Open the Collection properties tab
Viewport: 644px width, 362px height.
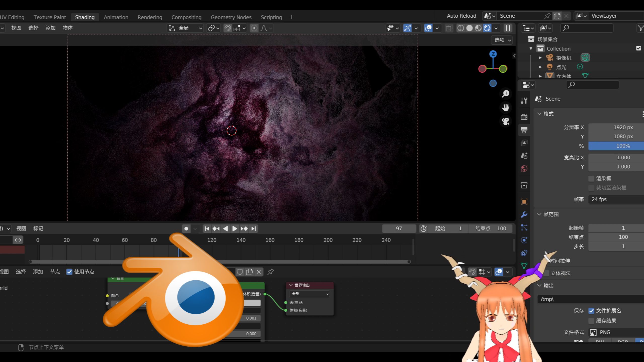pyautogui.click(x=524, y=186)
